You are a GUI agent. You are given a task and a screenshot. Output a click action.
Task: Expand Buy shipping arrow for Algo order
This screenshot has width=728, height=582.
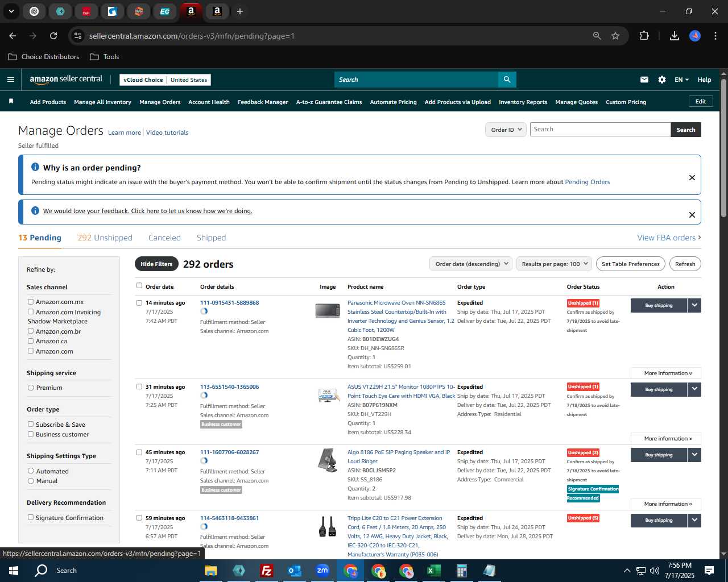click(694, 455)
